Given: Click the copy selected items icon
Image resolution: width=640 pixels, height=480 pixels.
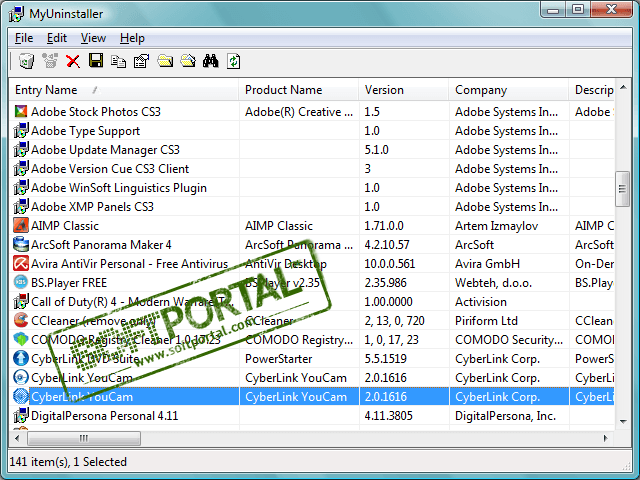Looking at the screenshot, I should point(118,61).
